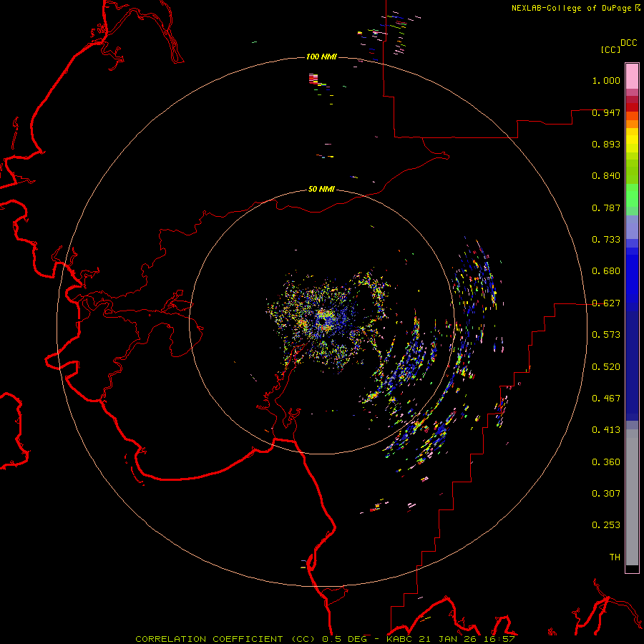Click the 0.787 color scale value
Image resolution: width=644 pixels, height=644 pixels.
tap(606, 208)
